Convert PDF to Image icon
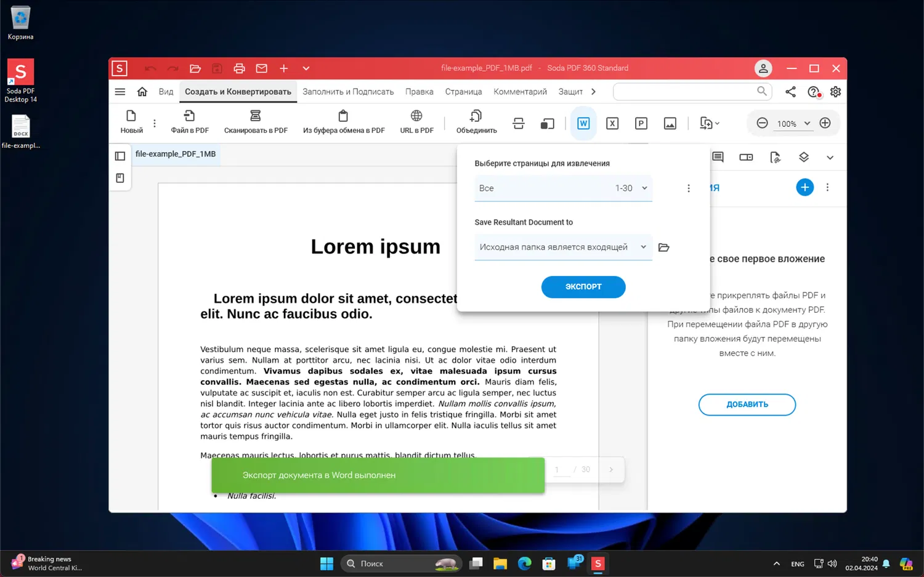This screenshot has width=924, height=577. point(670,123)
